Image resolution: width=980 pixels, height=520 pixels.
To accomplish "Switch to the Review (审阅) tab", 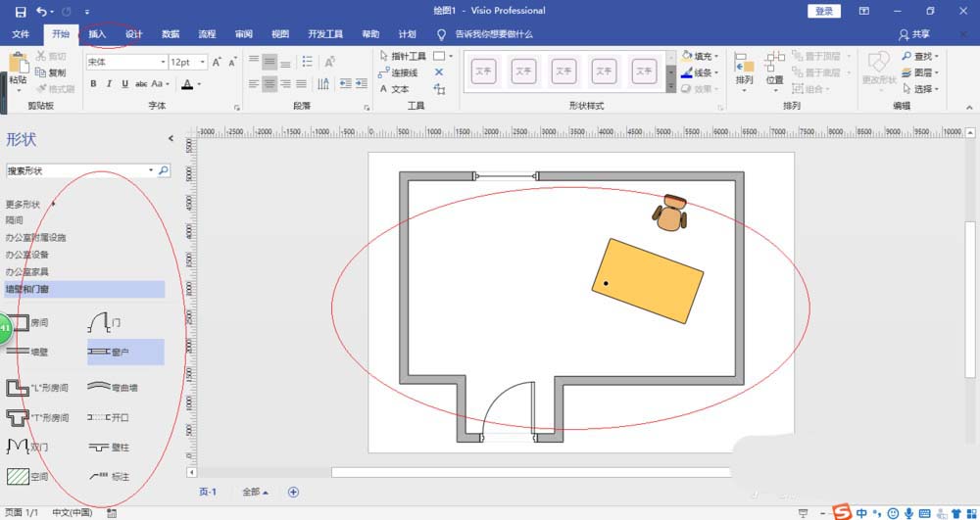I will tap(244, 34).
